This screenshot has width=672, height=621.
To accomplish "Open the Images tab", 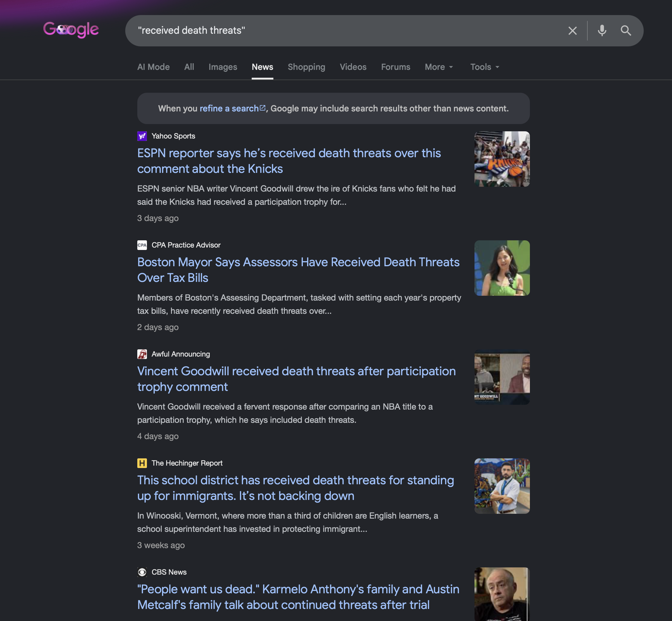I will [223, 67].
